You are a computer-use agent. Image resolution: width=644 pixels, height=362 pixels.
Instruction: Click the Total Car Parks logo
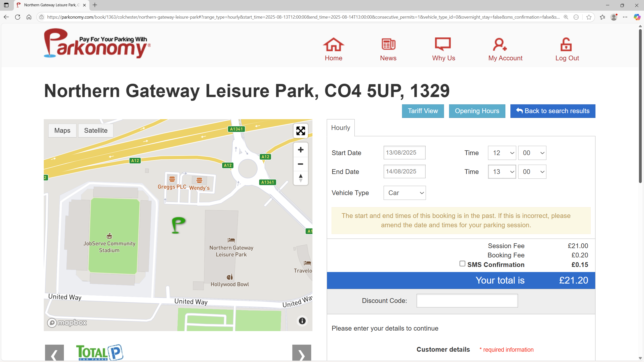tap(100, 352)
